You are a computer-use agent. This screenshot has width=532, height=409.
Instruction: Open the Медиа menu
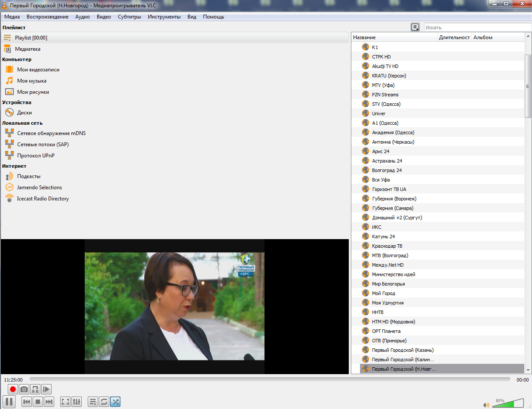click(12, 17)
